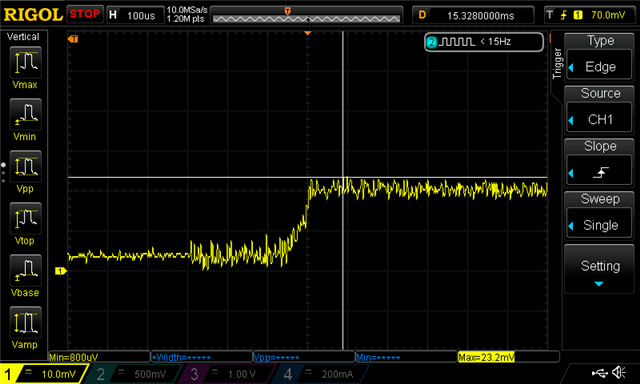The height and width of the screenshot is (384, 640).
Task: Open the Vertical measurement menu tab
Action: 23,37
